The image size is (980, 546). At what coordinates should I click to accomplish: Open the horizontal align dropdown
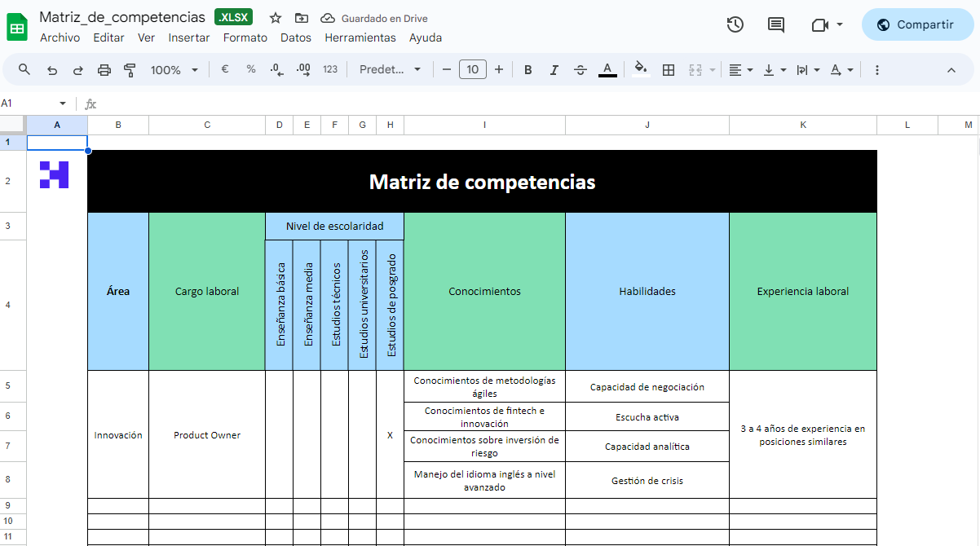point(741,69)
